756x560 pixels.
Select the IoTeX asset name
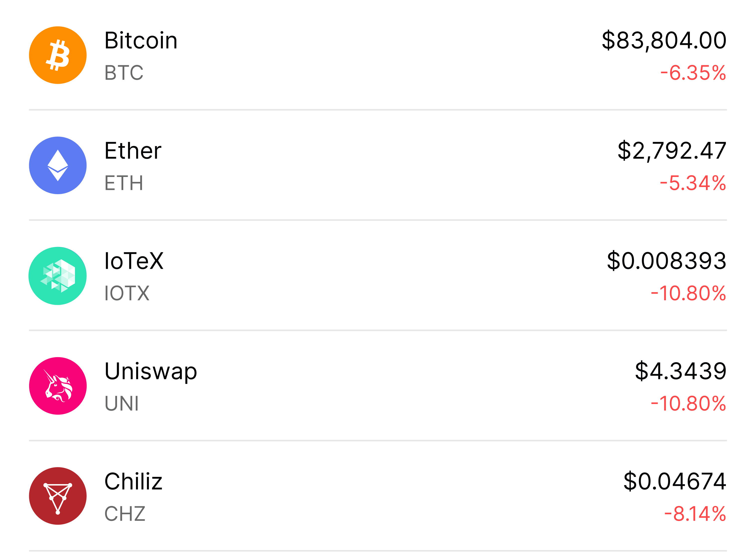134,261
